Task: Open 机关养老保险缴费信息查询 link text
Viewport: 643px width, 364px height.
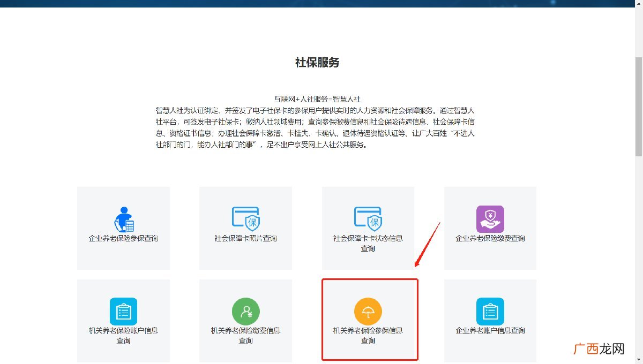Action: tap(245, 336)
